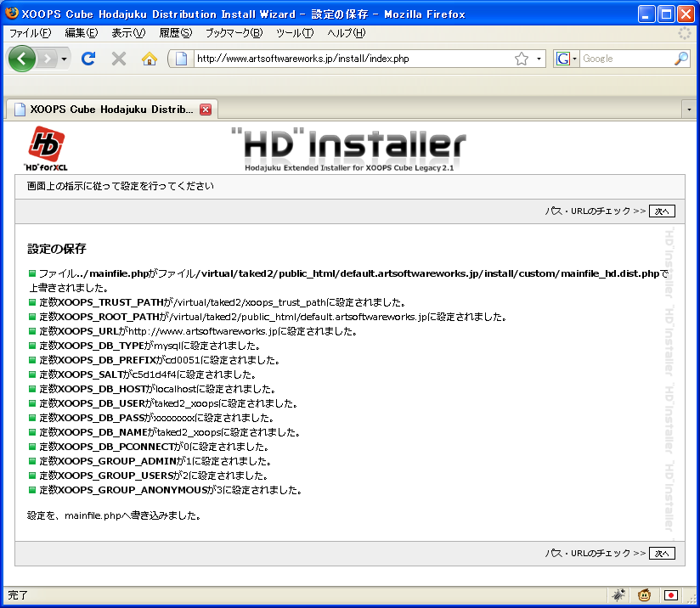Click the top 次へ button
This screenshot has height=608, width=700.
(662, 211)
